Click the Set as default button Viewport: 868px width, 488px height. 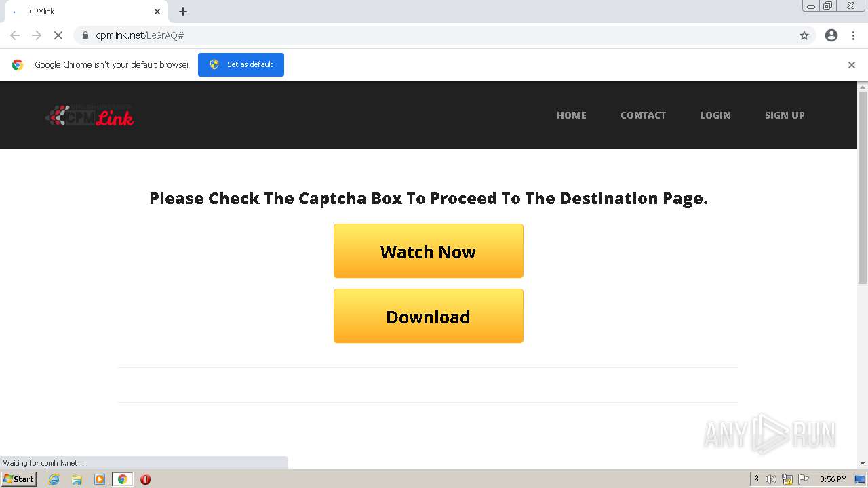coord(241,64)
